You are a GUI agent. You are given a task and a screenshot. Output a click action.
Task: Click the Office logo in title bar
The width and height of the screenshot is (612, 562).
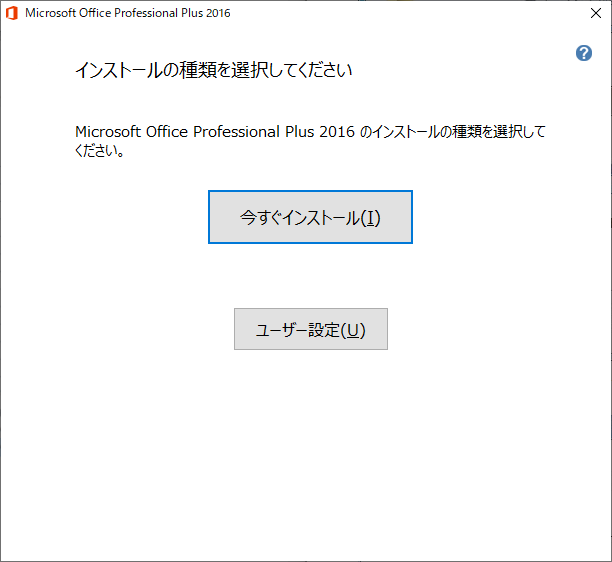pyautogui.click(x=12, y=13)
